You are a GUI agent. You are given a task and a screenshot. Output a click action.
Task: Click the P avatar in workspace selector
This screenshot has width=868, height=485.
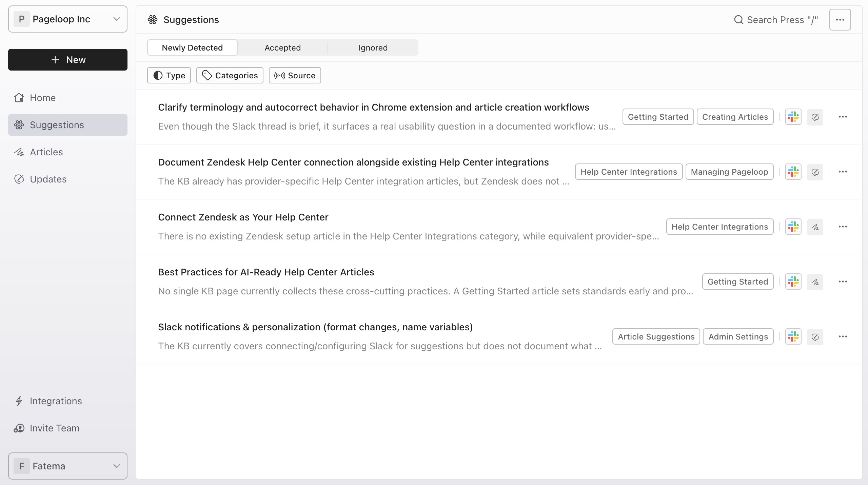(x=22, y=19)
